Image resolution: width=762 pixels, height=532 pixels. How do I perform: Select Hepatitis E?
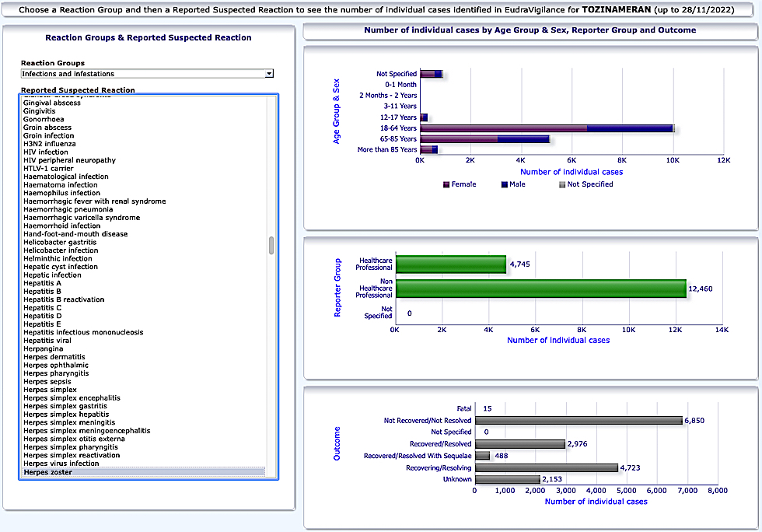[x=42, y=324]
